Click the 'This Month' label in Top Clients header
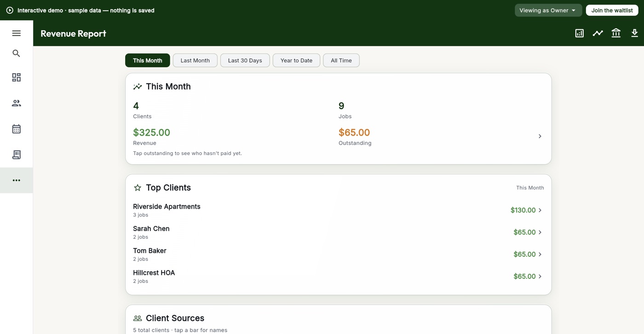The height and width of the screenshot is (334, 644). point(530,188)
